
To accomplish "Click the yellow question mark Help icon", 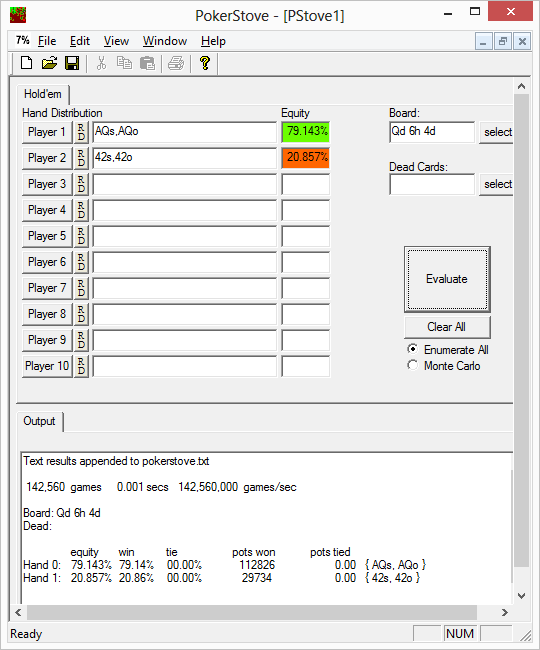I will pyautogui.click(x=205, y=63).
